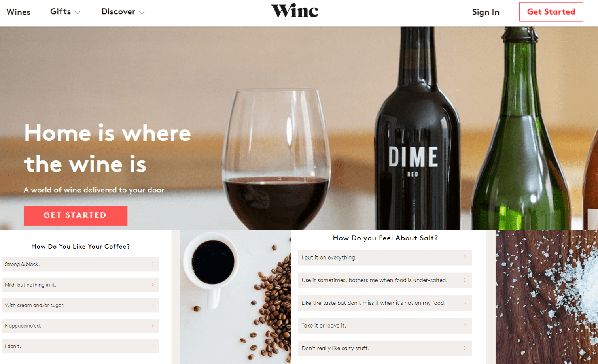The image size is (598, 364).
Task: Select 'Mild, but nothing in it.' option
Action: pyautogui.click(x=80, y=285)
